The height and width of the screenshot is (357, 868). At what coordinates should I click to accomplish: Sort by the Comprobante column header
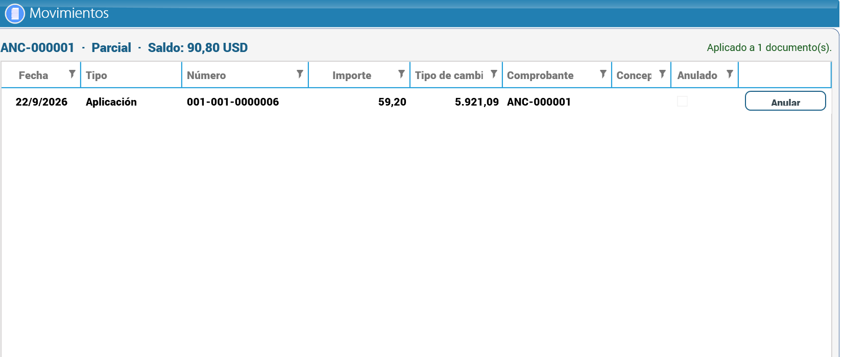click(x=540, y=75)
